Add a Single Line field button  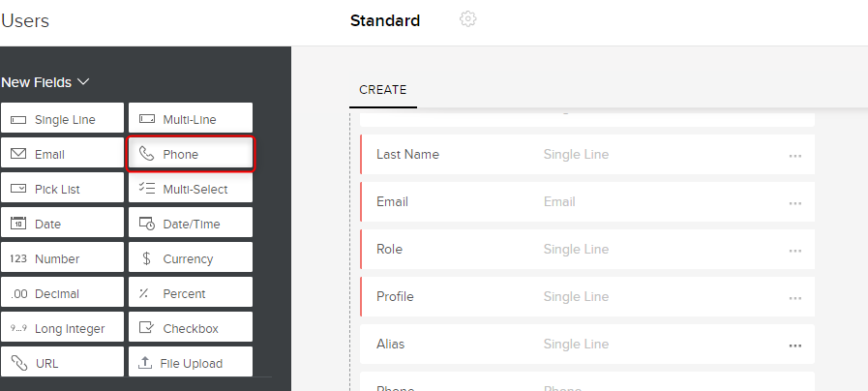(x=62, y=119)
